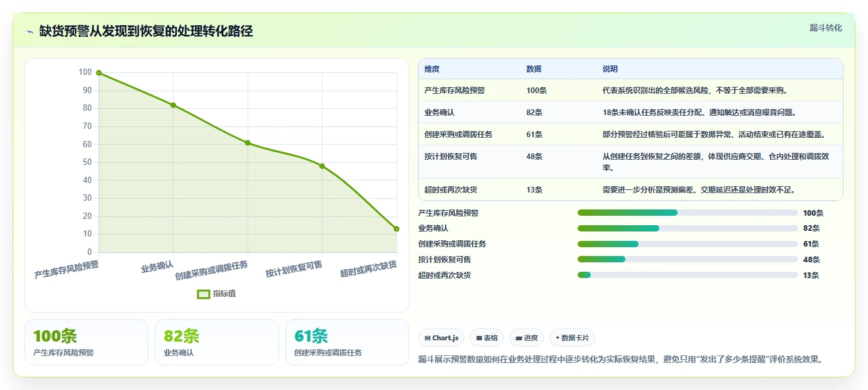Click the x-axis label 超时或再次缺货
Viewport: 868px width, 390px height.
pyautogui.click(x=368, y=269)
